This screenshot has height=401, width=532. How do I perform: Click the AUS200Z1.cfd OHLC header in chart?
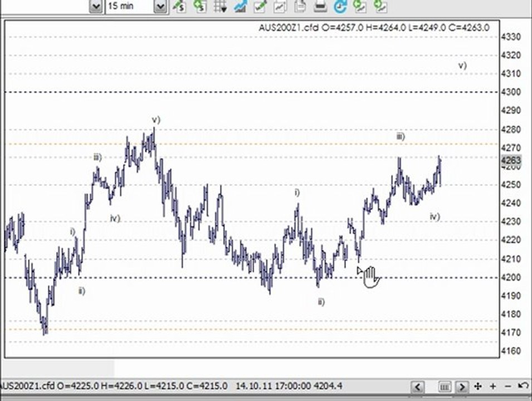[374, 27]
